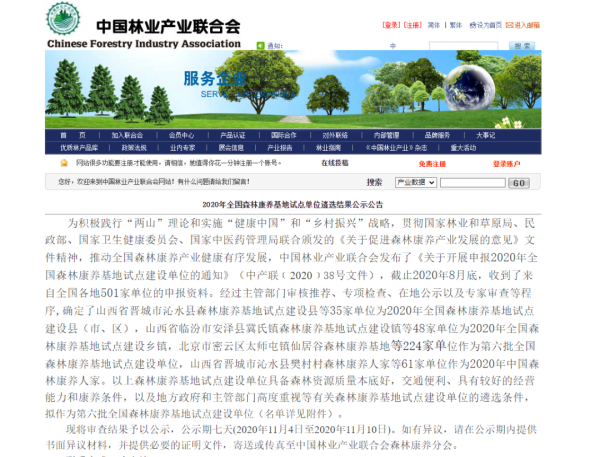This screenshot has height=457, width=600.
Task: Open the 首页 navigation tab
Action: (82, 135)
